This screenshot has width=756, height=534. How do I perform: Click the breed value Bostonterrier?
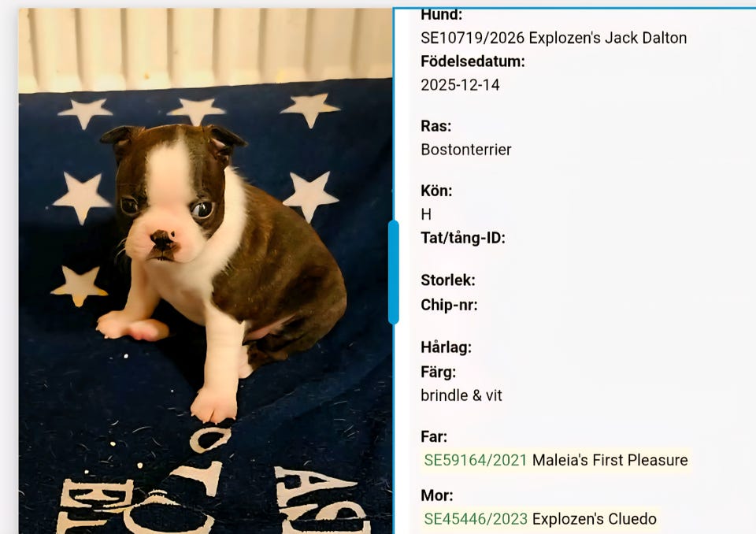point(465,150)
